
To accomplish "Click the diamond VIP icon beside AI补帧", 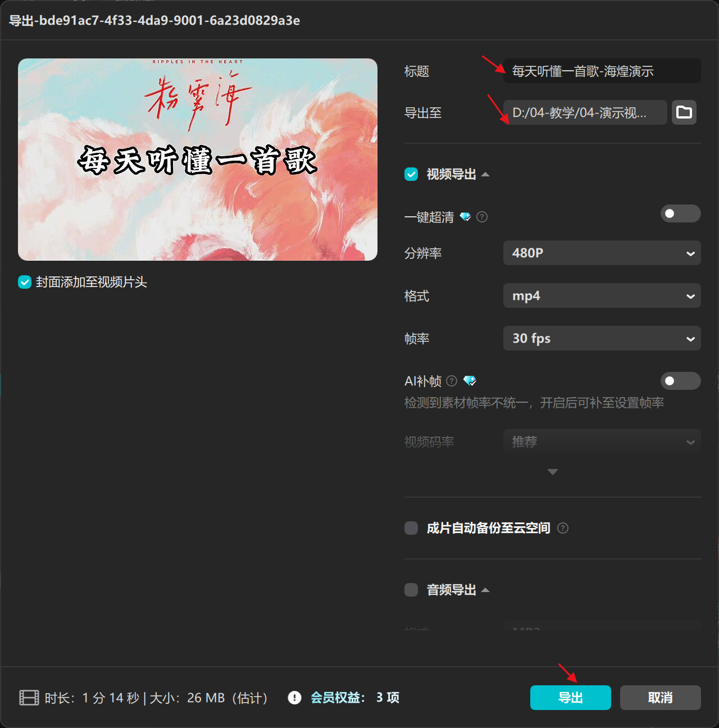I will [471, 381].
